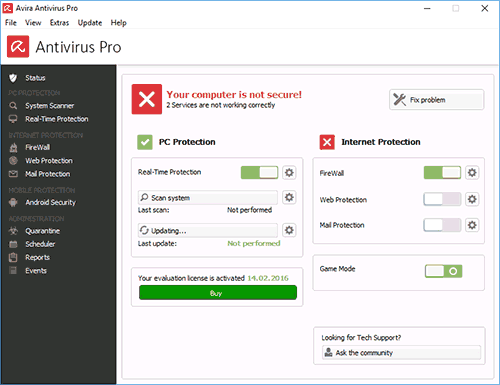Image resolution: width=500 pixels, height=385 pixels.
Task: Open Mail Protection configuration gear
Action: coord(472,225)
